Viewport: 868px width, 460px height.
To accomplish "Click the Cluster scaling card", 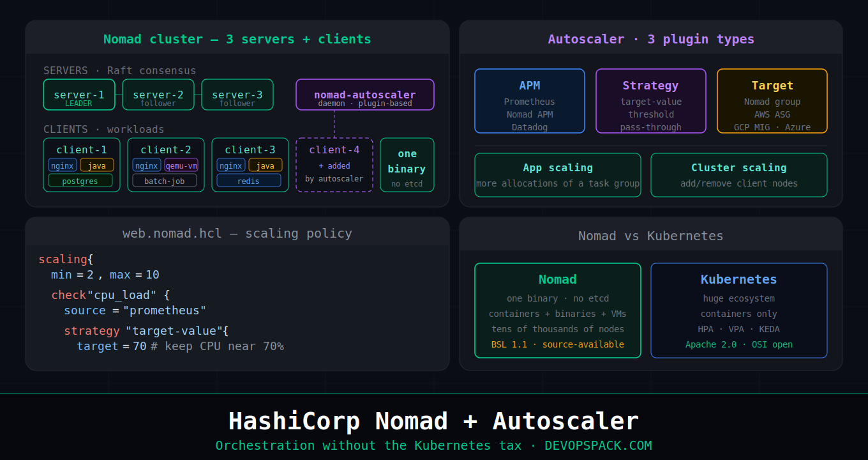I will pos(739,175).
